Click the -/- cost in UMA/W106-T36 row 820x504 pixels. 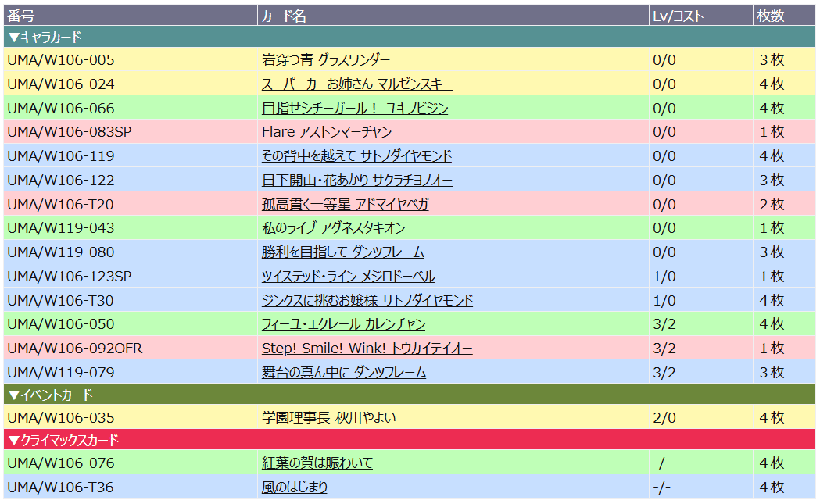pos(661,488)
